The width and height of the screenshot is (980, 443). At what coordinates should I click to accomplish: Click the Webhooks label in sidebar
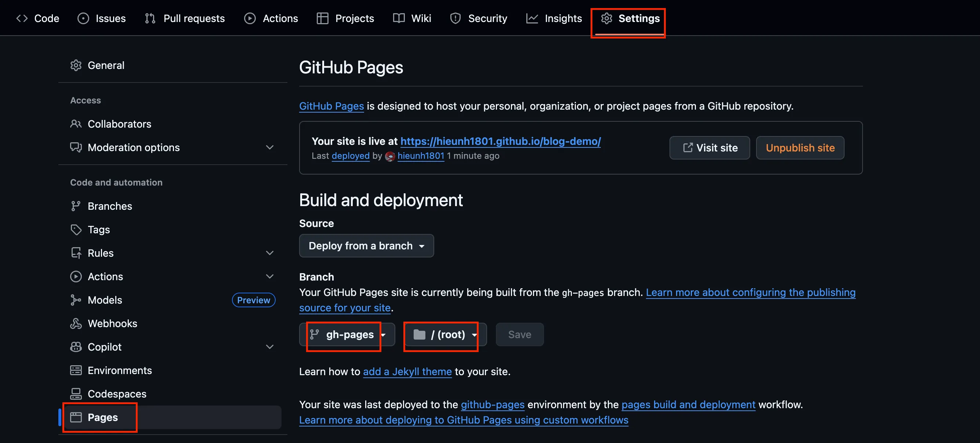[x=112, y=323]
